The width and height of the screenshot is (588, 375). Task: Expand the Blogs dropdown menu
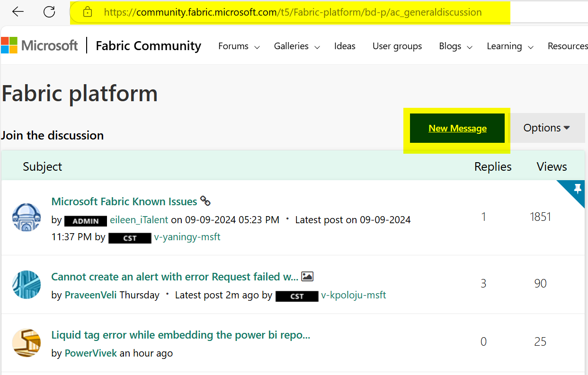[455, 46]
